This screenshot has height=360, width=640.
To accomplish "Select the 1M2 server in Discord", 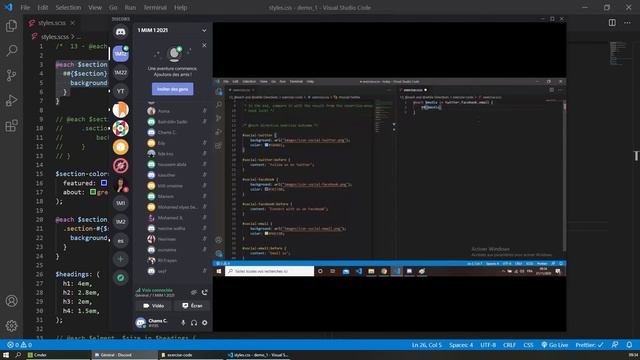I will tap(120, 222).
